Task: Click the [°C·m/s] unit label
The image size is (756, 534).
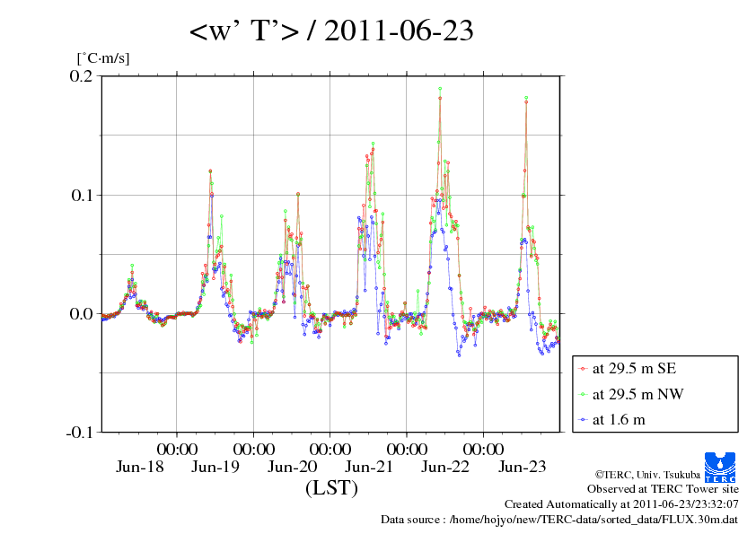Action: point(103,58)
